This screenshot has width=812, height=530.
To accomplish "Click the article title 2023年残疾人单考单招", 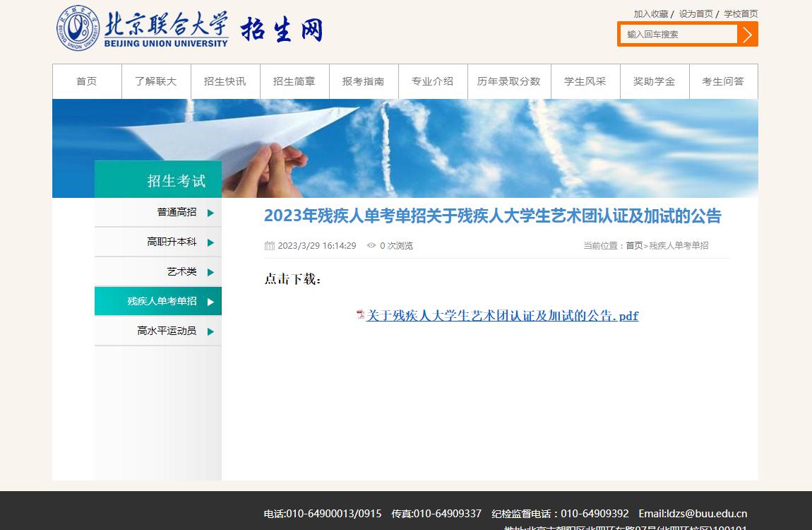I will pos(492,216).
